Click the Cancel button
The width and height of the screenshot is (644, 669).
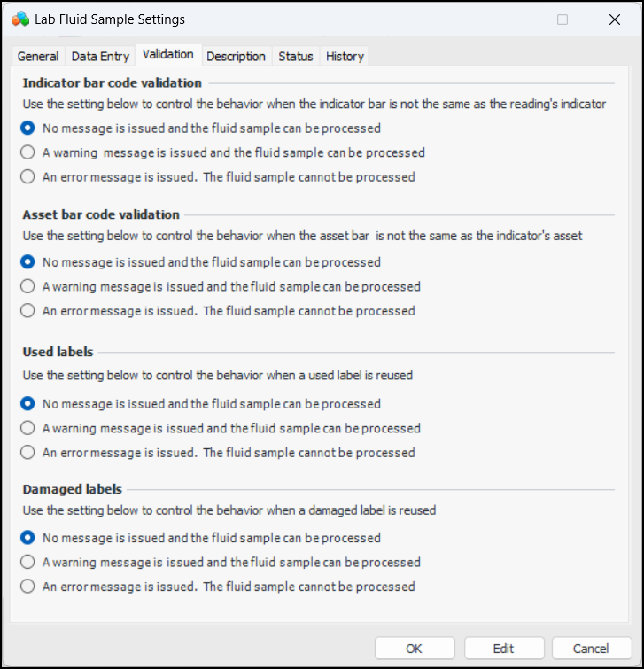pyautogui.click(x=591, y=649)
